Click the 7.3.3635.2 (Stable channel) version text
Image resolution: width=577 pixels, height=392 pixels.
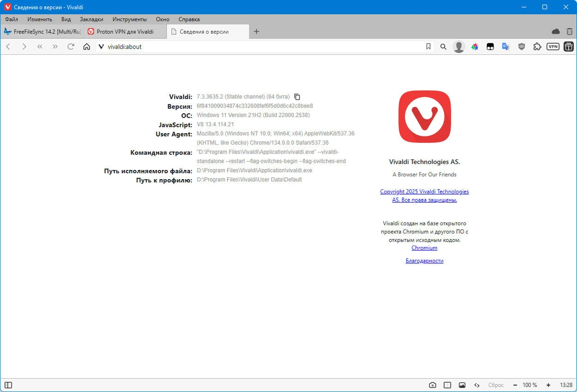point(243,97)
